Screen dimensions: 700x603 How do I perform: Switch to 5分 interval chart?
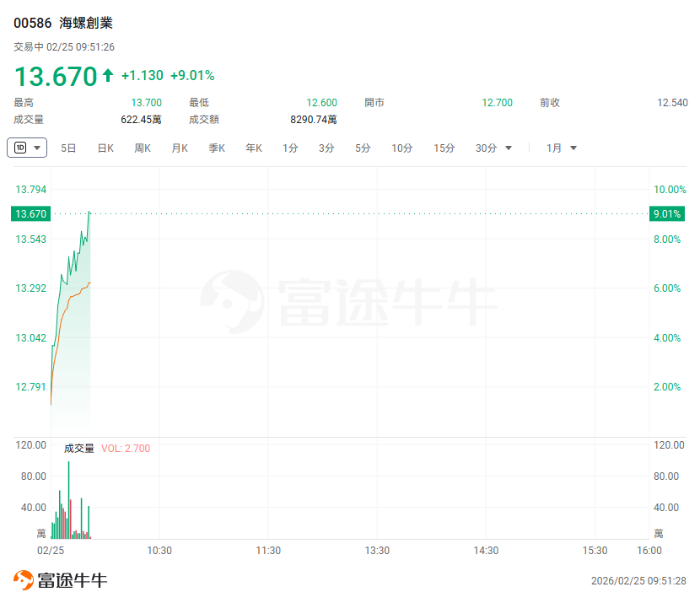[363, 148]
